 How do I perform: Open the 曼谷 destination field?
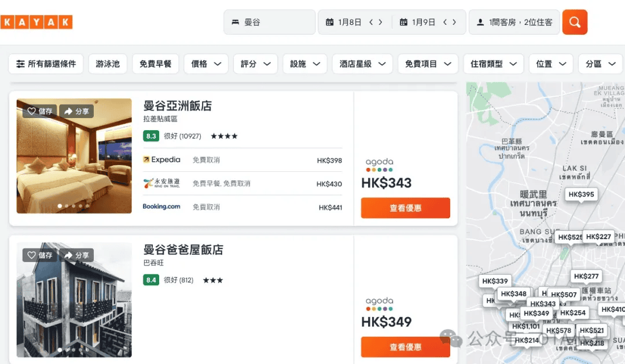(x=270, y=22)
